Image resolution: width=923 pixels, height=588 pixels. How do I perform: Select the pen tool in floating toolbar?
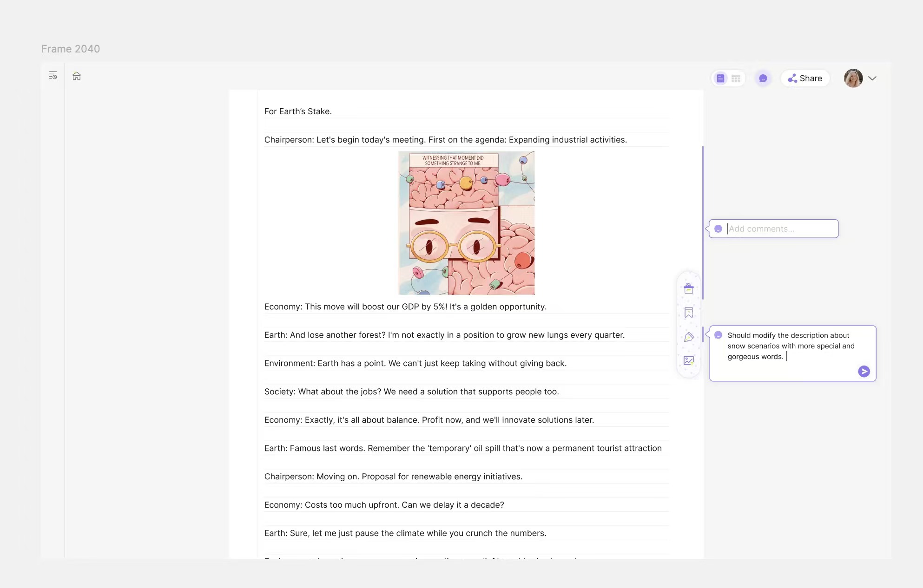click(x=689, y=337)
